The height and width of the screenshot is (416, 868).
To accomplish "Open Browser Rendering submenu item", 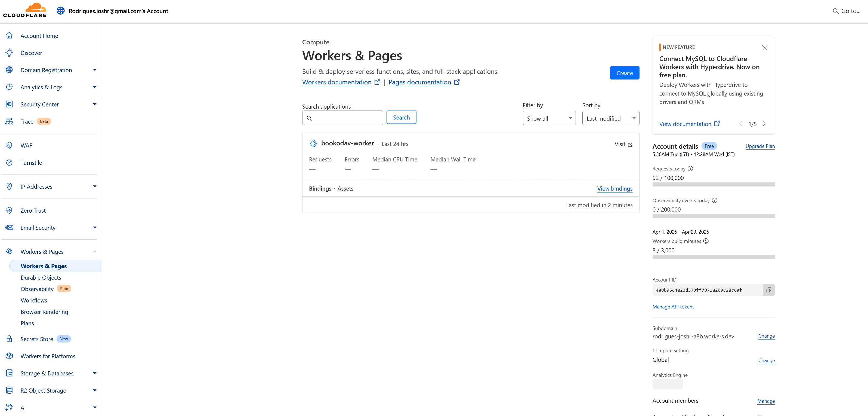I will (44, 312).
